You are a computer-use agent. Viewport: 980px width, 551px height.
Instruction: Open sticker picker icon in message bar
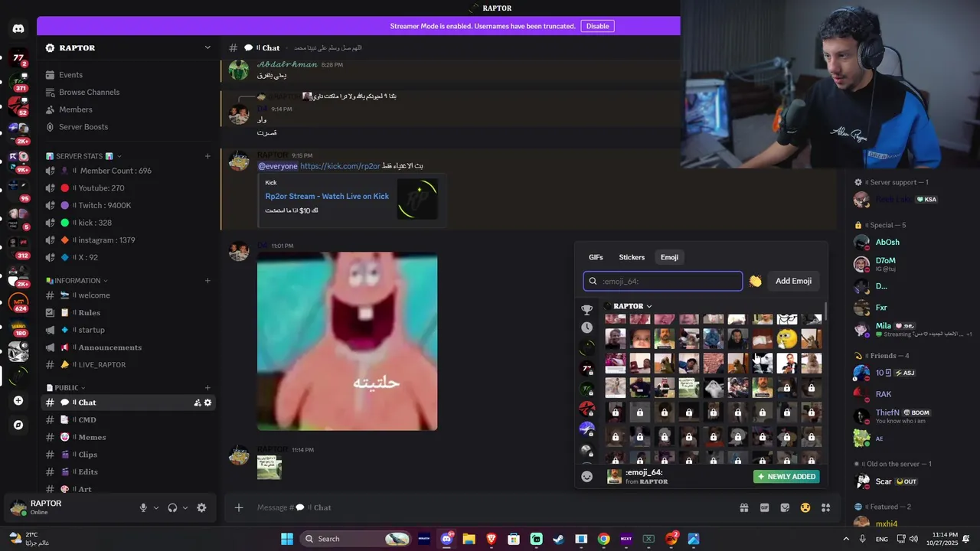click(785, 507)
